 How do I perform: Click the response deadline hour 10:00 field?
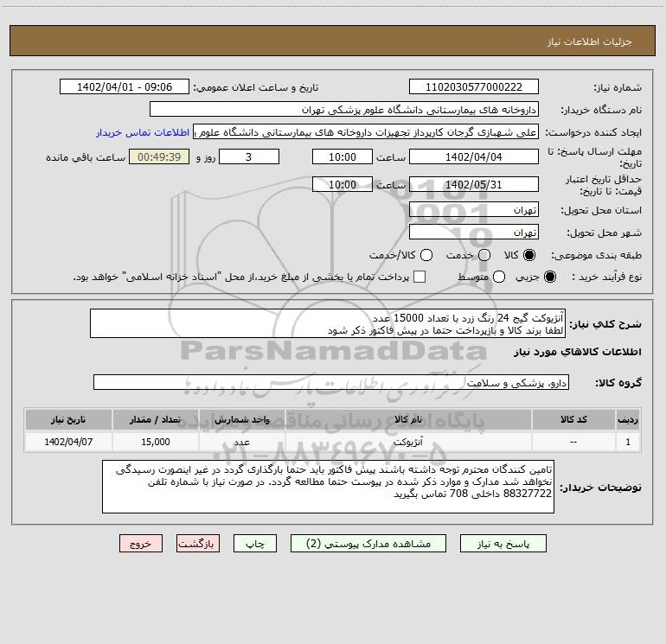[343, 157]
